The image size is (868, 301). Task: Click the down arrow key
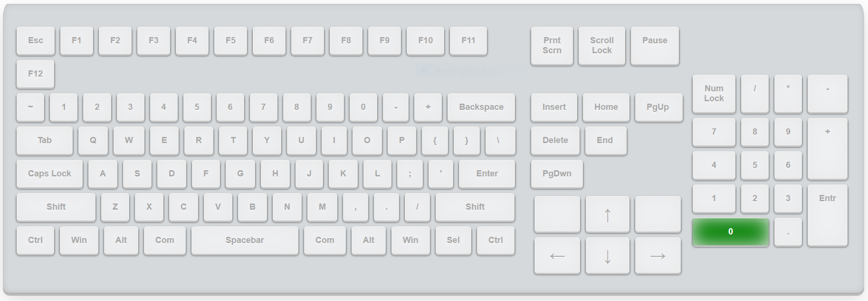click(607, 256)
